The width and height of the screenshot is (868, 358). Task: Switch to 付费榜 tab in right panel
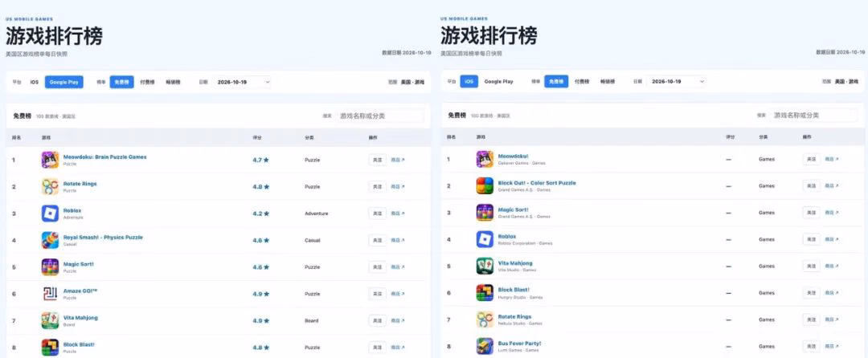tap(582, 81)
